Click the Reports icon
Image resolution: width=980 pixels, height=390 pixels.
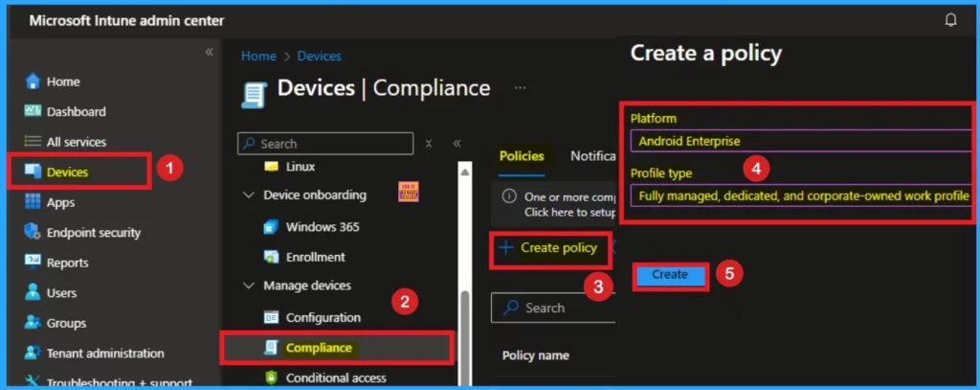coord(32,263)
